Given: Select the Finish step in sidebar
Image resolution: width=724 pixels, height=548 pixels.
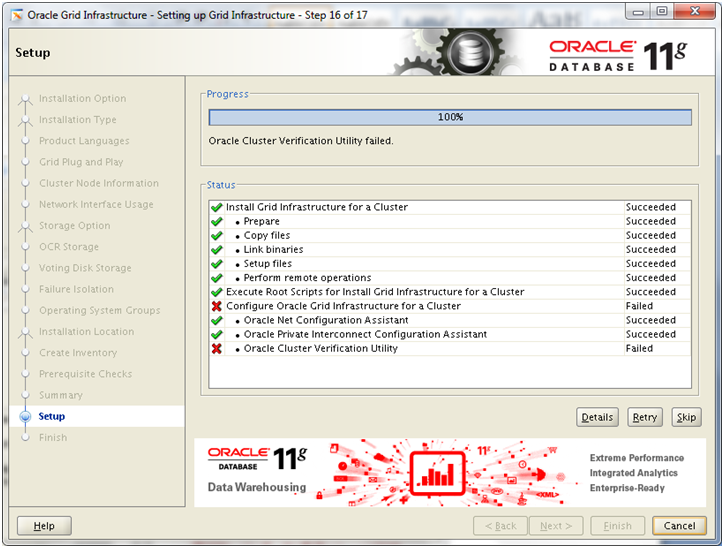Looking at the screenshot, I should point(53,438).
